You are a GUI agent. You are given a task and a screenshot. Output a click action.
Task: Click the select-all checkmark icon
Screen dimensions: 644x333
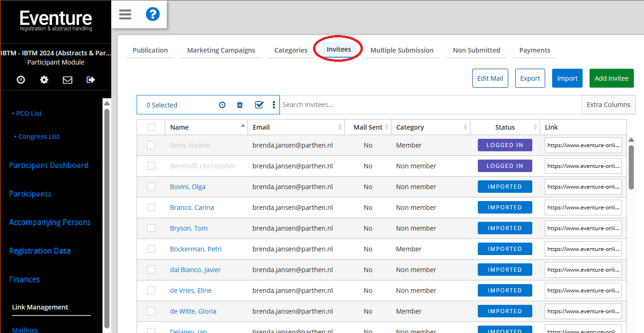(x=259, y=105)
